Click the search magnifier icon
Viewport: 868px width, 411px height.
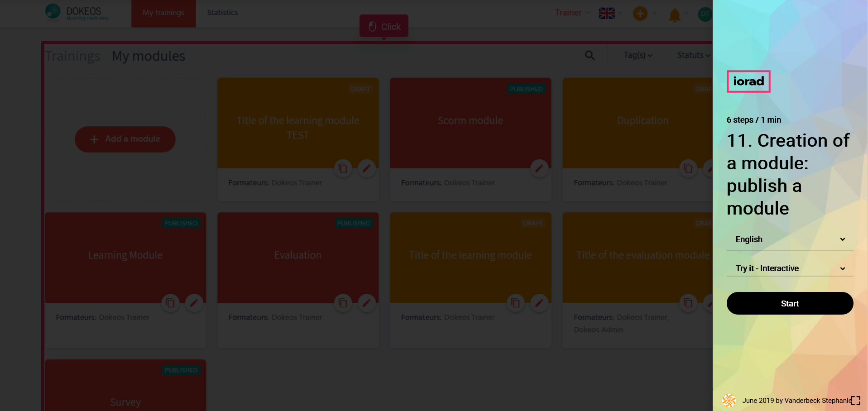pyautogui.click(x=590, y=55)
